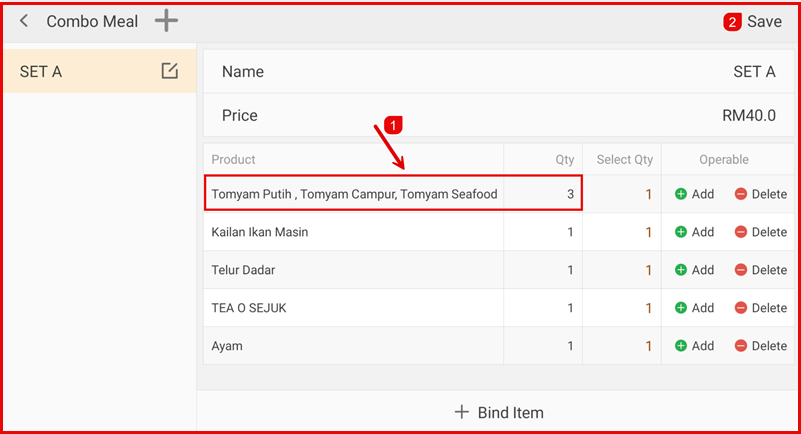The height and width of the screenshot is (434, 801).
Task: Add a product to the Tomyam row
Action: click(x=694, y=194)
